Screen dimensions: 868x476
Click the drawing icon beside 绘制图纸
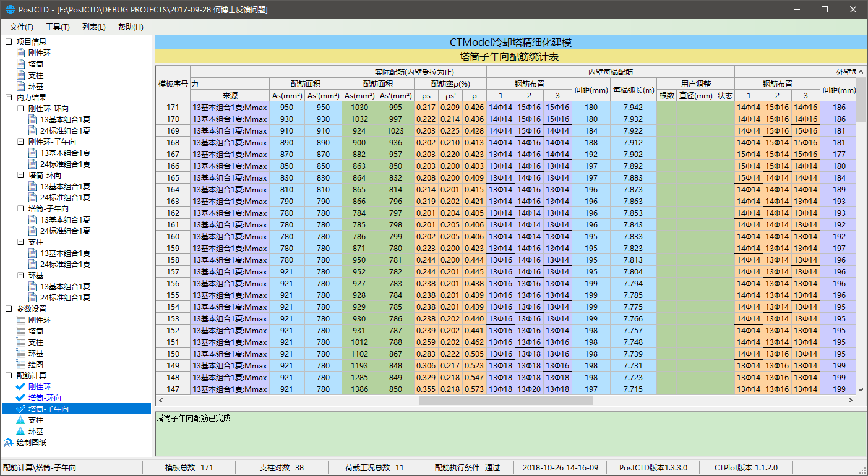[x=9, y=443]
